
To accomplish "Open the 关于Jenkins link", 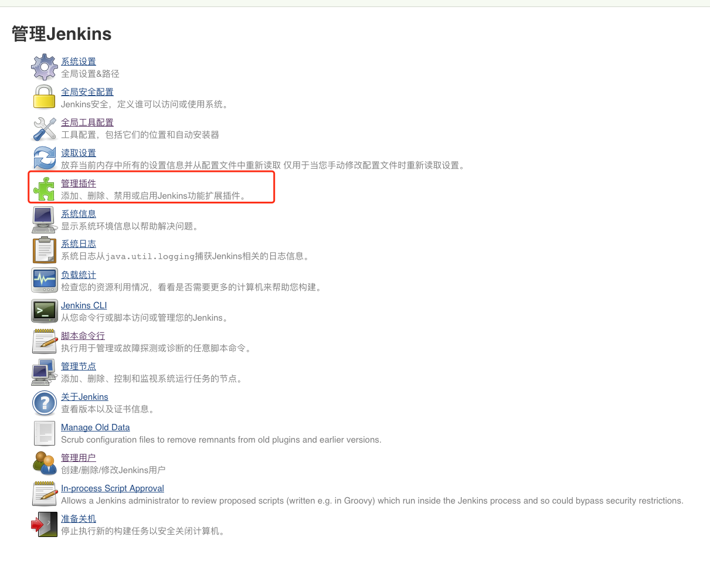I will point(84,397).
